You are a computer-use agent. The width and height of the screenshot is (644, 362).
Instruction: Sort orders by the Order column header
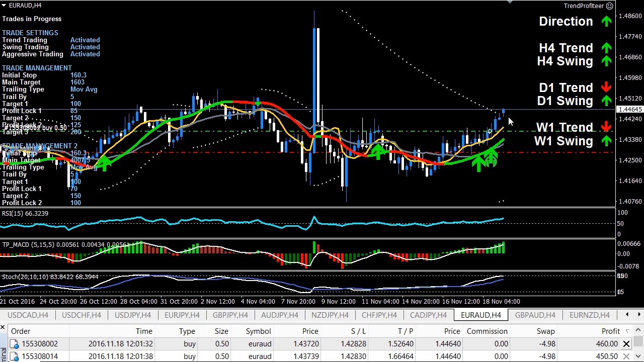click(x=21, y=331)
